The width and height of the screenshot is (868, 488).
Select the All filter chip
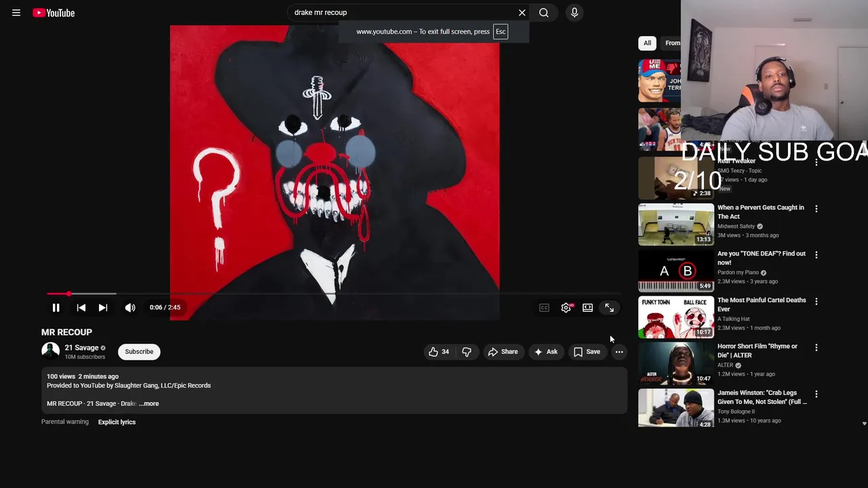[x=648, y=43]
